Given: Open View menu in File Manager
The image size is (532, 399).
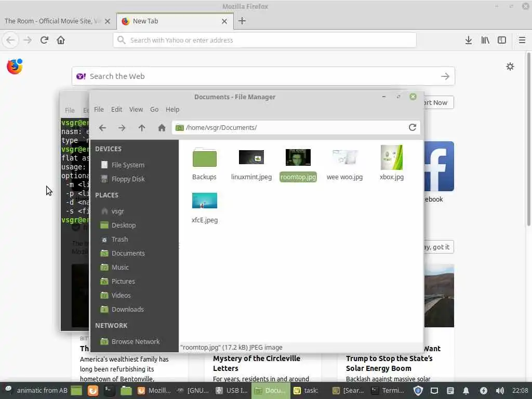Looking at the screenshot, I should click(136, 110).
